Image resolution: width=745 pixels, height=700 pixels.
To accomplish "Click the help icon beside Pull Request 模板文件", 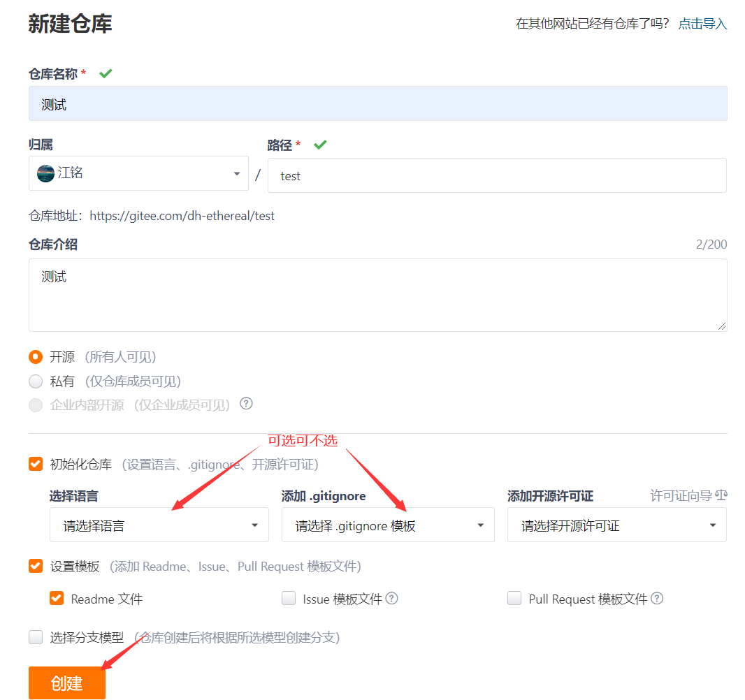I will [656, 598].
